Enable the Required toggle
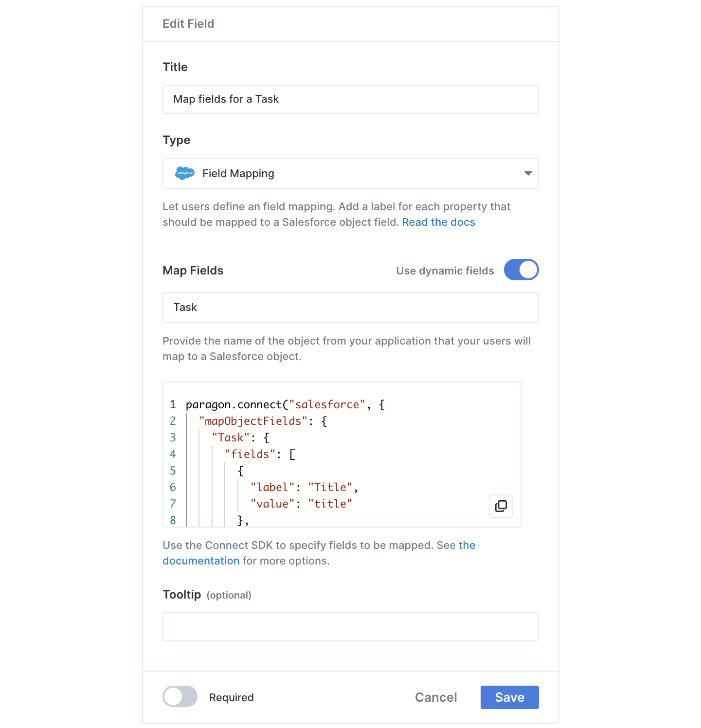The width and height of the screenshot is (701, 728). [x=180, y=696]
